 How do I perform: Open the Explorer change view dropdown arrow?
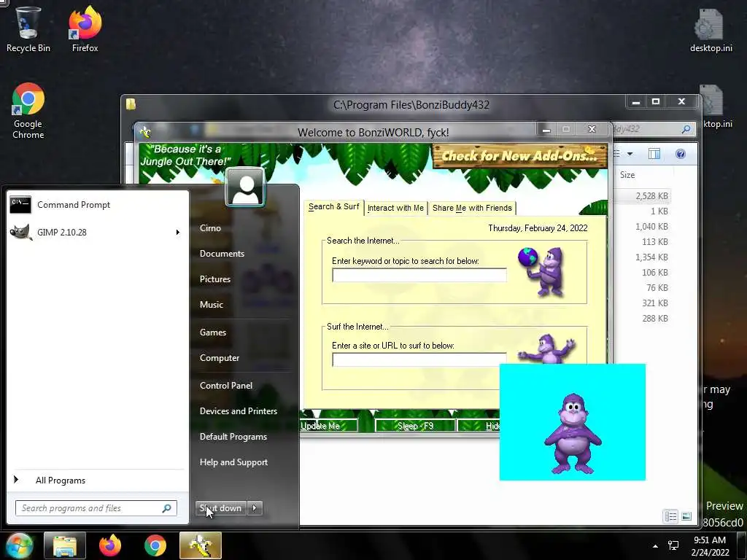[630, 154]
